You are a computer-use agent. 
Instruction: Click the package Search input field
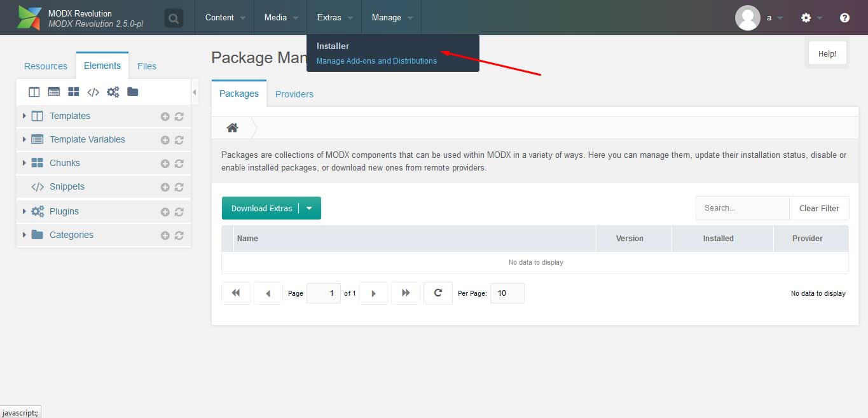coord(742,208)
